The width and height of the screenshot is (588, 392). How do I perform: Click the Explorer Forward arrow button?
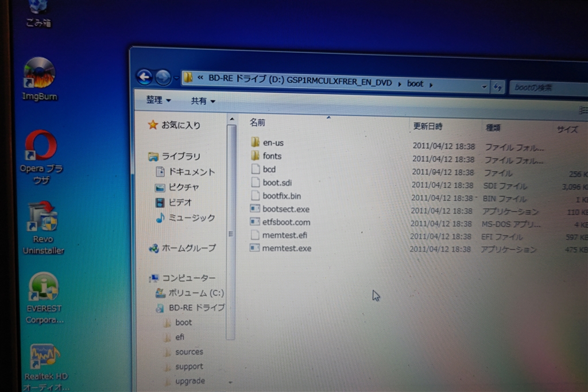click(x=163, y=77)
